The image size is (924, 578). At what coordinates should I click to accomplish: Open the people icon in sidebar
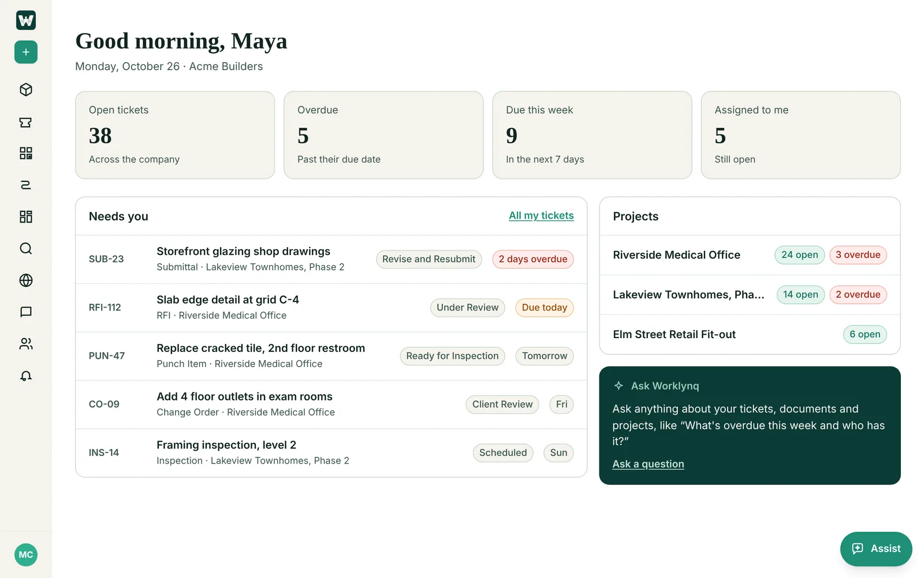[x=26, y=344]
